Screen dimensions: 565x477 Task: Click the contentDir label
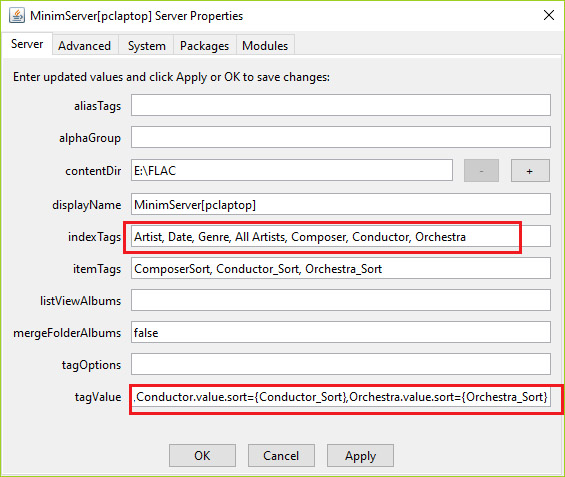93,171
